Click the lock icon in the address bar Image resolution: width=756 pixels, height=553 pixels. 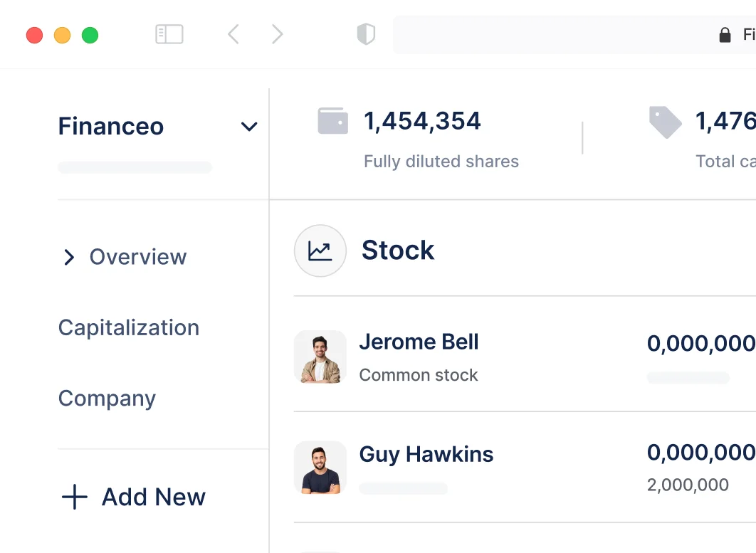click(725, 34)
